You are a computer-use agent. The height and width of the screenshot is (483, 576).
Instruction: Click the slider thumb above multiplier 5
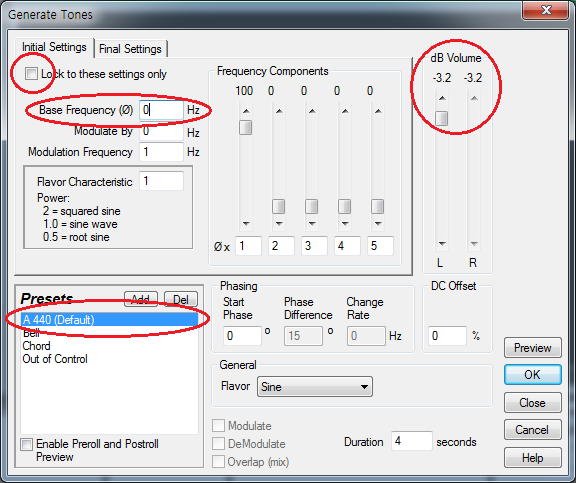(x=378, y=206)
